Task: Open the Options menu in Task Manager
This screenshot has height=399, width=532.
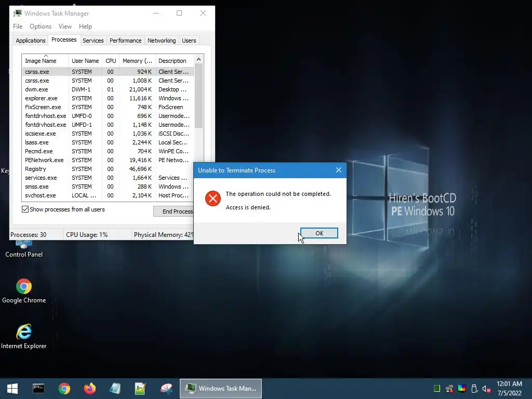Action: (x=41, y=26)
